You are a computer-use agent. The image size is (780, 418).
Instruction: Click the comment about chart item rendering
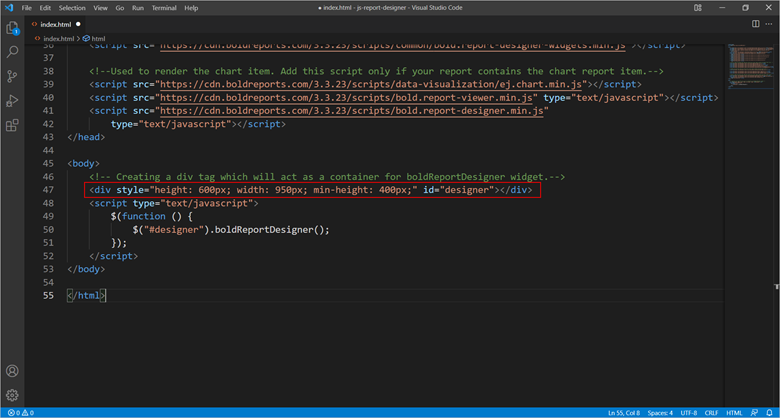[377, 71]
